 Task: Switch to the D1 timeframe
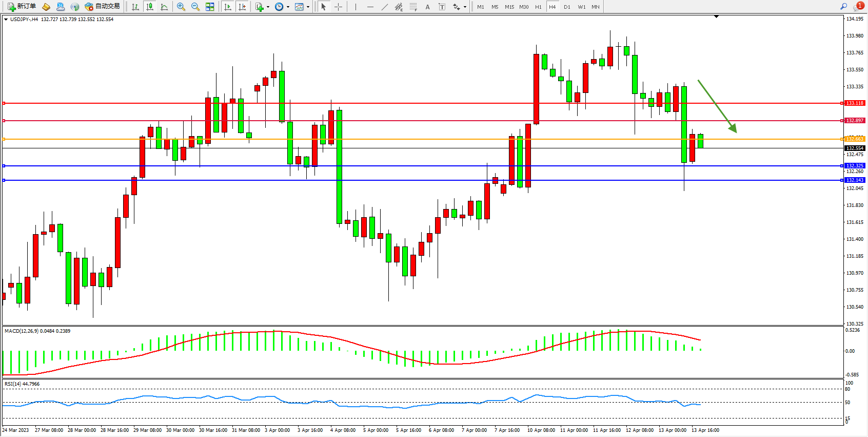click(567, 7)
